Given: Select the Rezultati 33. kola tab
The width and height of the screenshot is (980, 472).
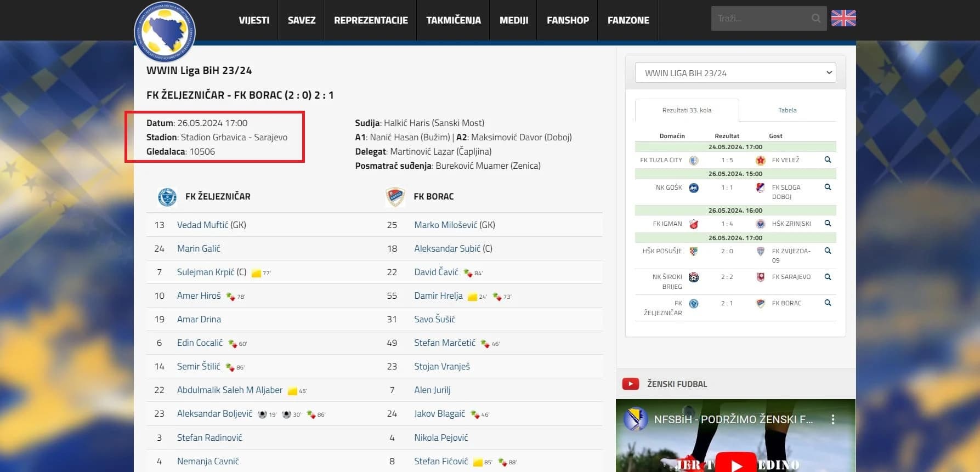Looking at the screenshot, I should 687,110.
